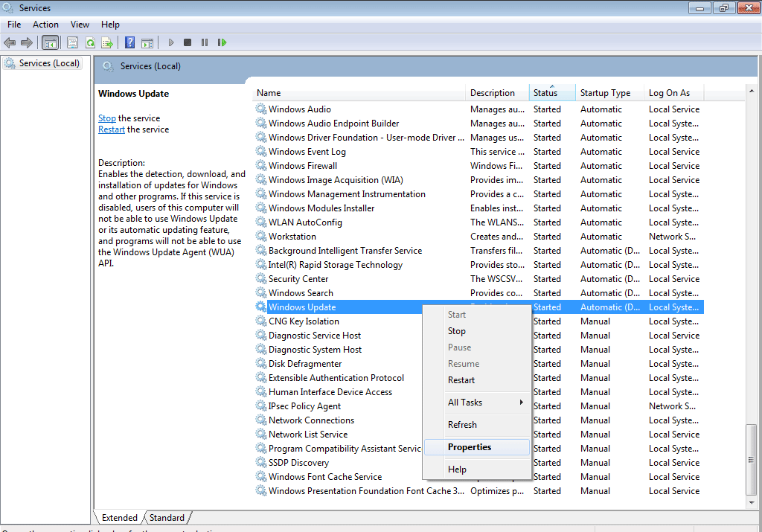762x532 pixels.
Task: Select the Windows Event Log row
Action: [x=478, y=152]
